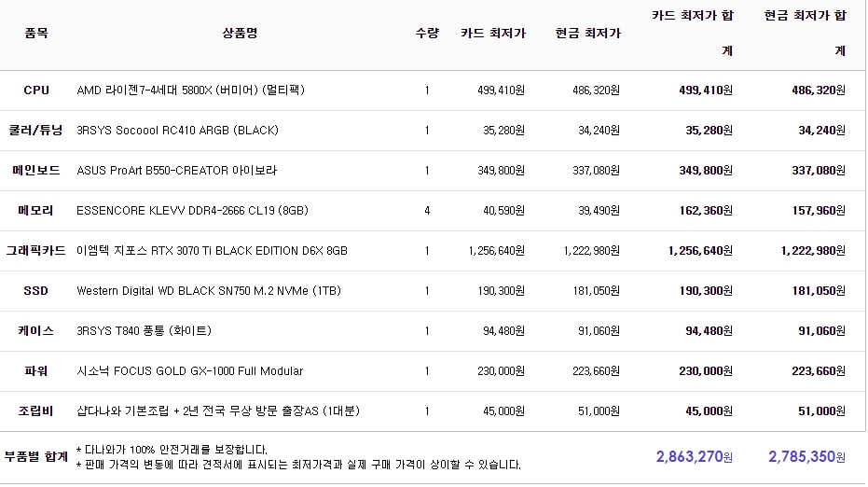Click card grand total 2,863,270원
Viewport: 868px width, 487px height.
(x=695, y=456)
